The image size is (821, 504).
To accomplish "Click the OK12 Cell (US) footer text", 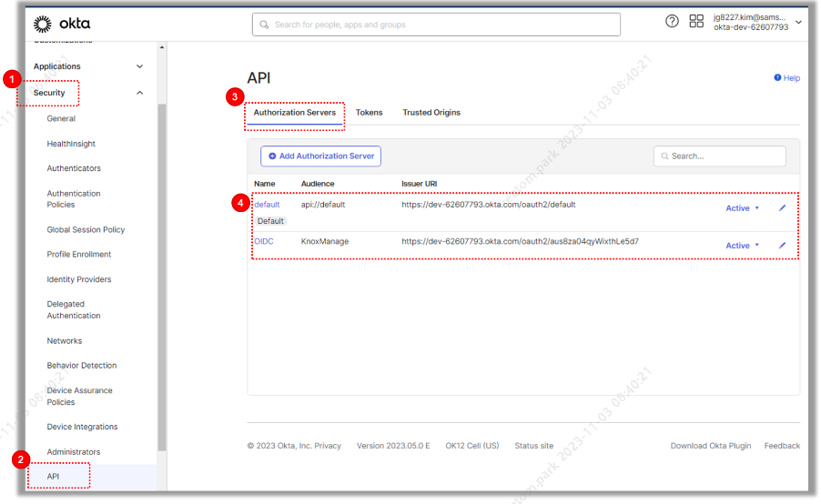I will point(471,446).
